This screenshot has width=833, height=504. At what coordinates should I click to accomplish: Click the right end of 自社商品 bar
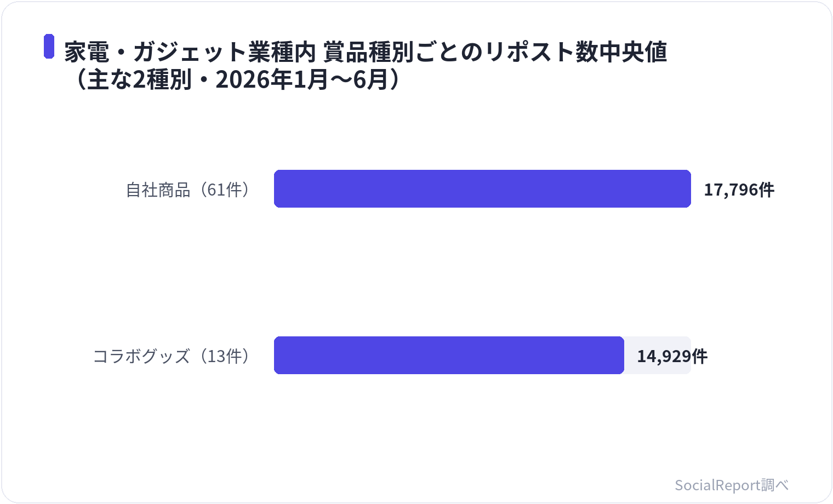[x=687, y=189]
